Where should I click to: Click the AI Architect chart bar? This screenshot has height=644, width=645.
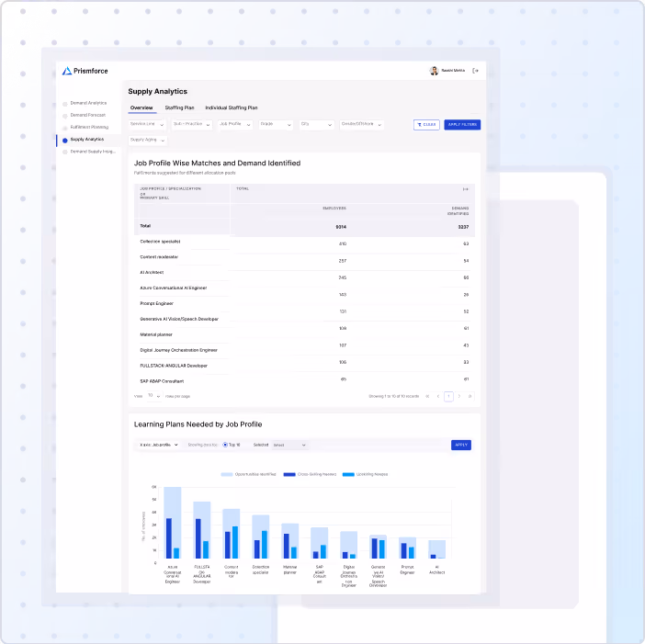(436, 549)
